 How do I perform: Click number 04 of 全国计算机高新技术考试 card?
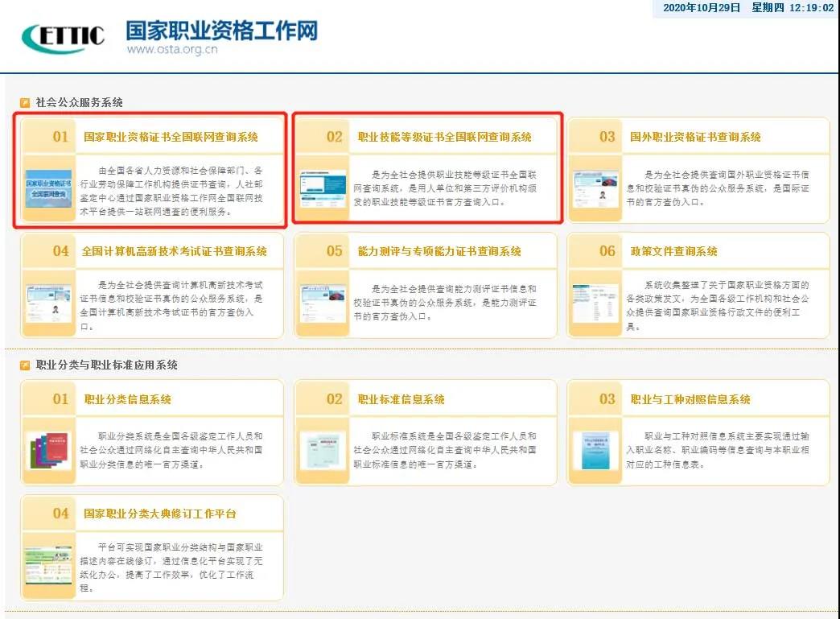coord(60,251)
